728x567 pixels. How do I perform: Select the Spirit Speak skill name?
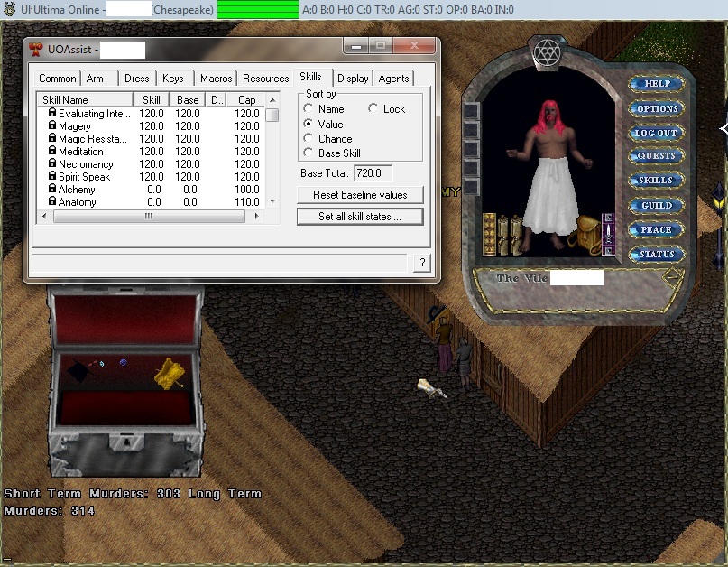[84, 177]
